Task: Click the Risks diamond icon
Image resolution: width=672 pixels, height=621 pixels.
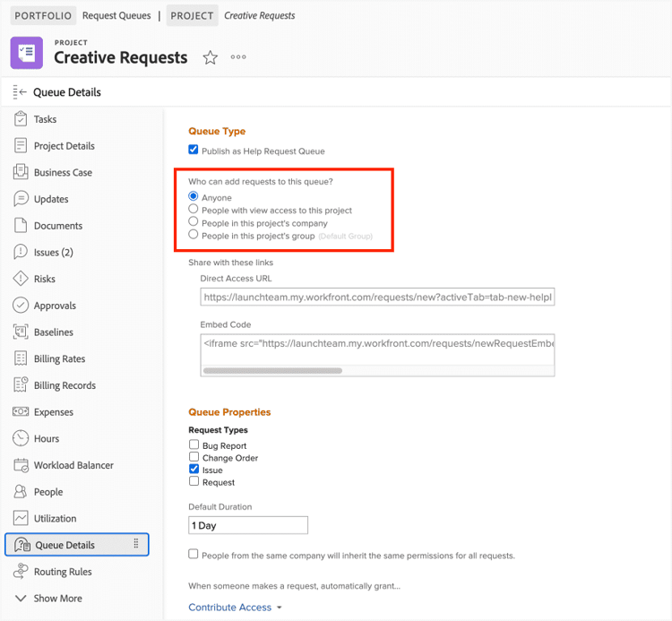Action: pyautogui.click(x=20, y=279)
